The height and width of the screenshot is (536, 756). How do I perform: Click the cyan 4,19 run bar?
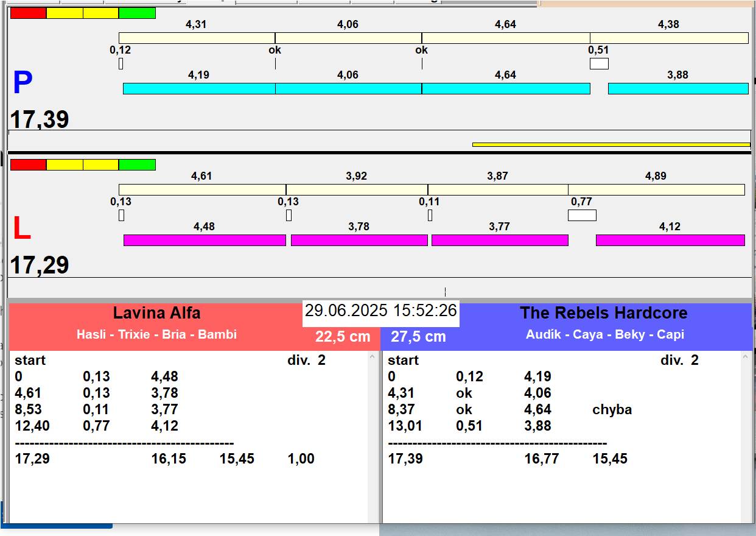click(x=199, y=88)
